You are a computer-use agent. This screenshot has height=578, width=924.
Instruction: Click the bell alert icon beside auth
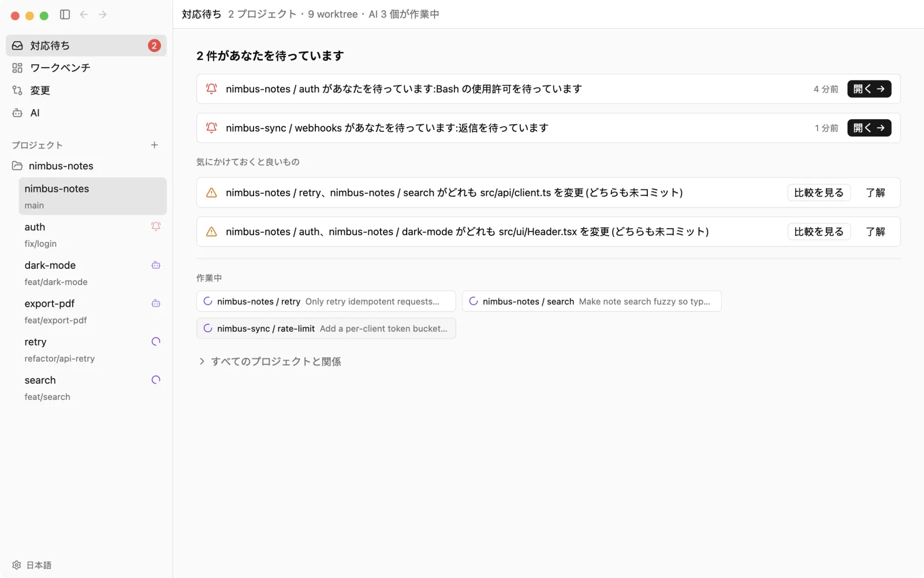click(x=156, y=227)
